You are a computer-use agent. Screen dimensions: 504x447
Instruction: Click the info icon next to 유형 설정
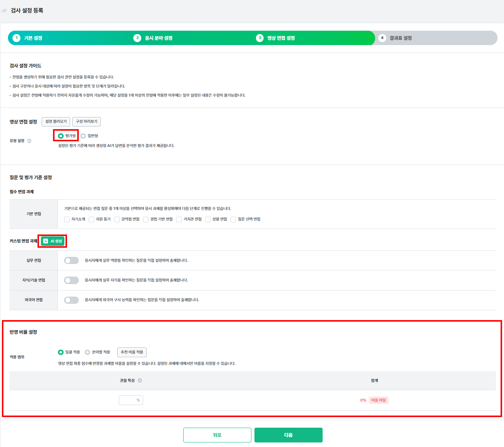point(29,141)
